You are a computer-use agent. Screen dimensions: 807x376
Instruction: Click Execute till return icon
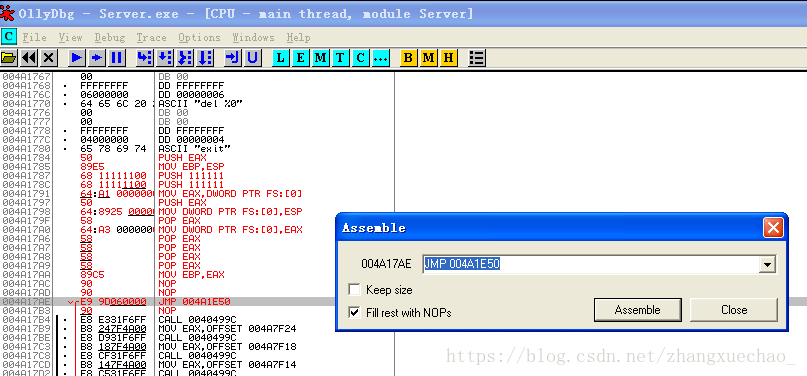pyautogui.click(x=233, y=58)
